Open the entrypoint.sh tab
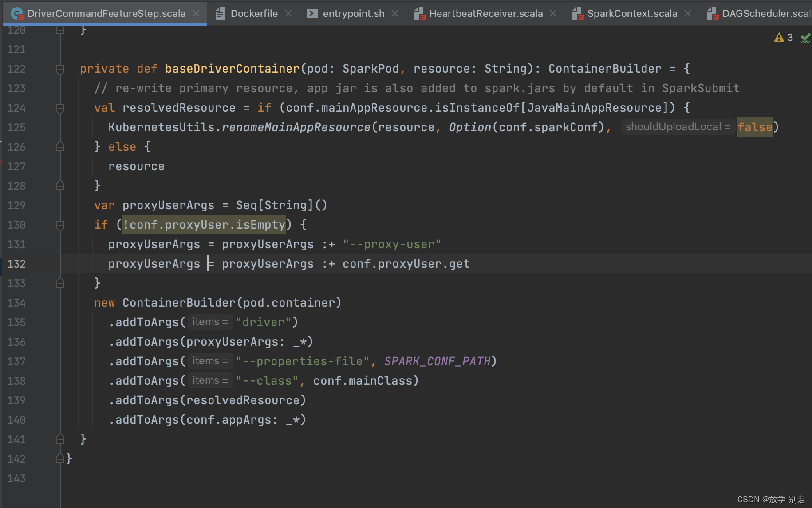This screenshot has height=508, width=812. pyautogui.click(x=354, y=13)
